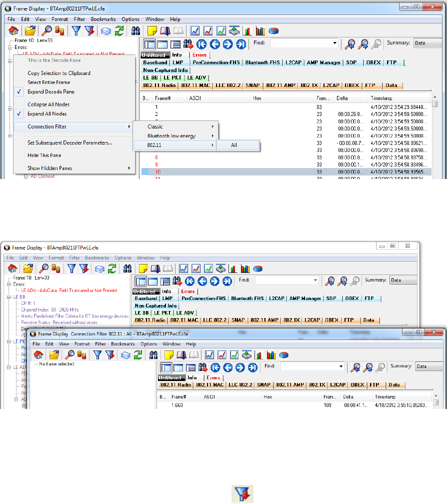Click the Home icon in the Connection Filter 802.11 window
The height and width of the screenshot is (504, 447).
[38, 355]
